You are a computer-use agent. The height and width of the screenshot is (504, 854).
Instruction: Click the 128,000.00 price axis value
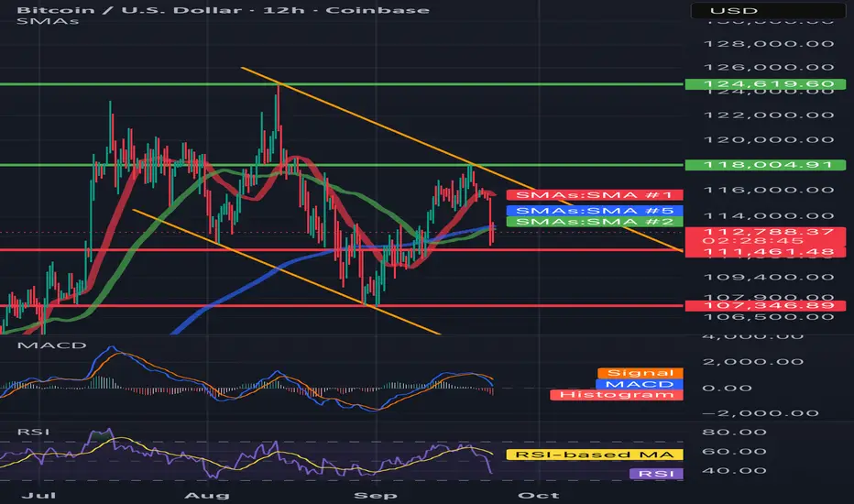[x=769, y=44]
